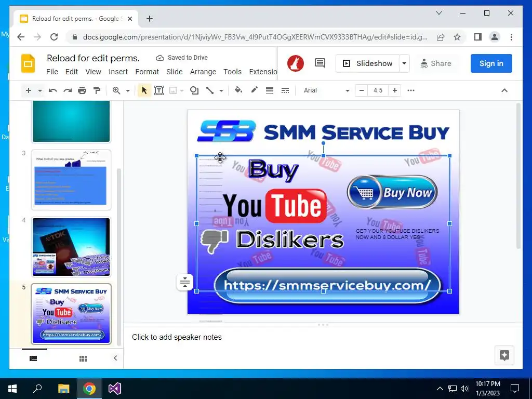Print the presentation

click(x=82, y=90)
